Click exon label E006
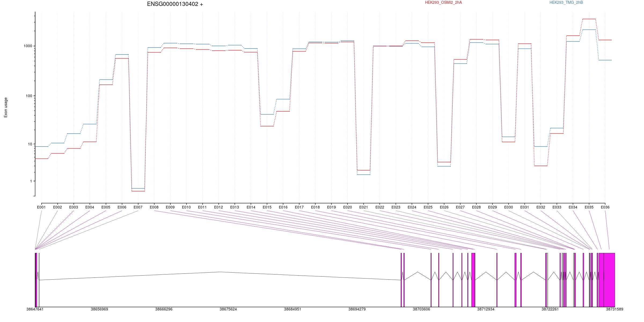The image size is (644, 322). point(122,207)
